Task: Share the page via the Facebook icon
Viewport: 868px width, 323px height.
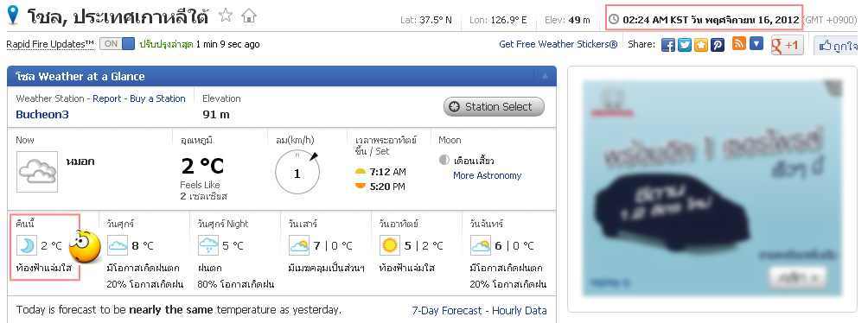Action: (x=668, y=45)
